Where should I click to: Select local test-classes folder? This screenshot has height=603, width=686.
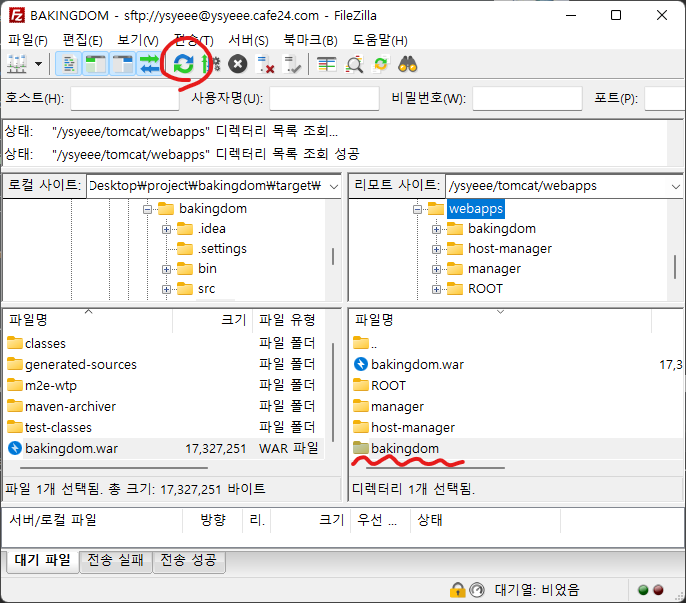[x=58, y=428]
